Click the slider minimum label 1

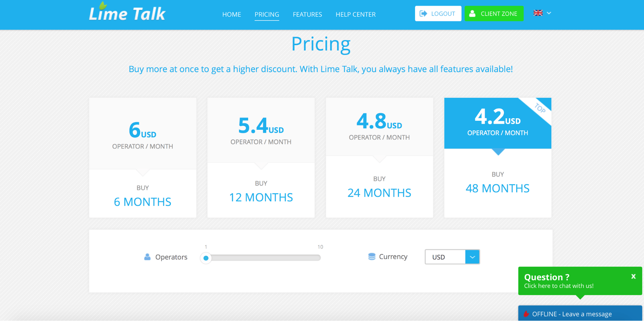pos(206,247)
